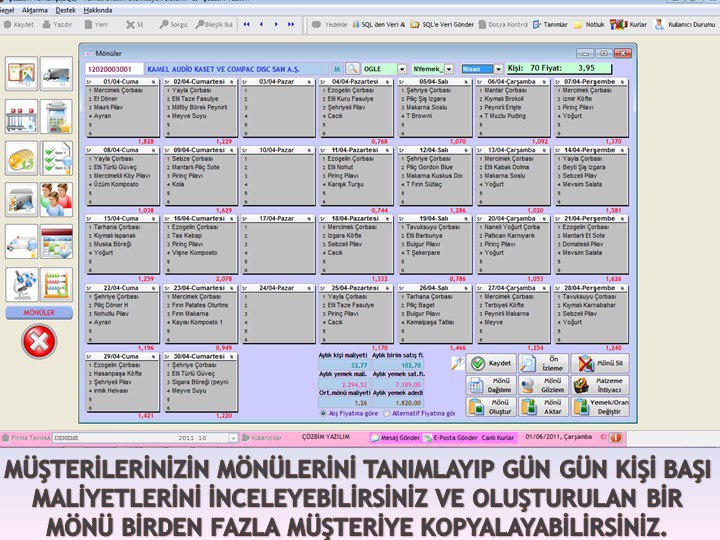Select the 'Alış Fiyatına göre' radio option
This screenshot has width=720, height=540.
tap(325, 413)
